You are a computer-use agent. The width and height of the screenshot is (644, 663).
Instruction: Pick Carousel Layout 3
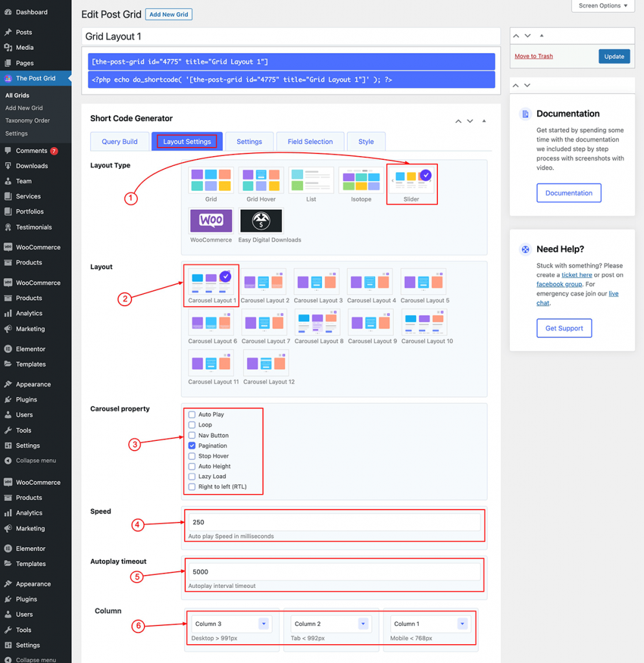click(x=317, y=282)
